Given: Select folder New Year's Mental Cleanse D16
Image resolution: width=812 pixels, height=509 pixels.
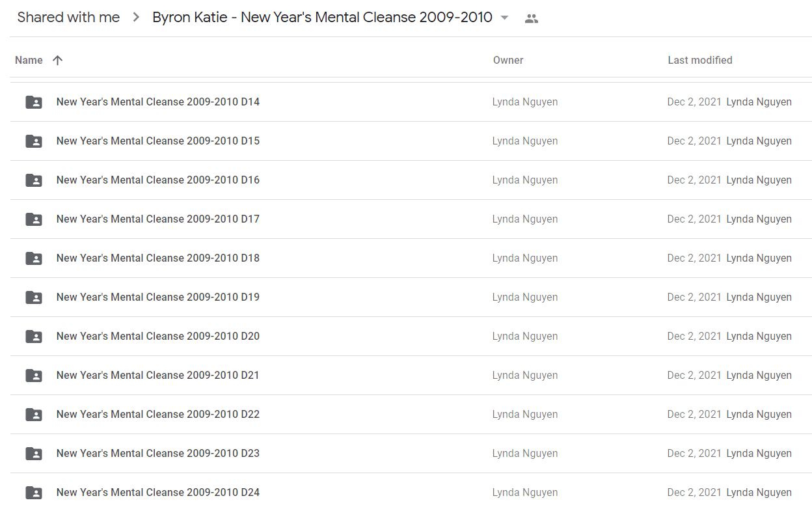Looking at the screenshot, I should 158,180.
